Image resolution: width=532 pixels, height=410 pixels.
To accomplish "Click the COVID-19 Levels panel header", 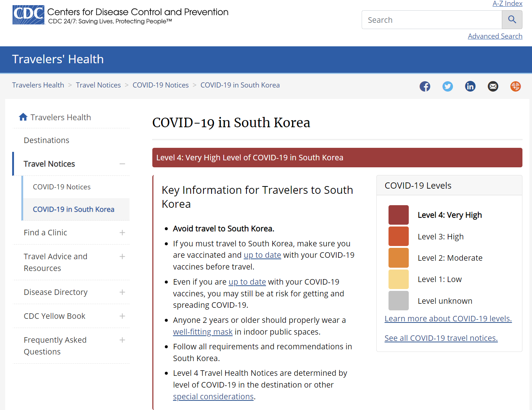I will point(449,185).
